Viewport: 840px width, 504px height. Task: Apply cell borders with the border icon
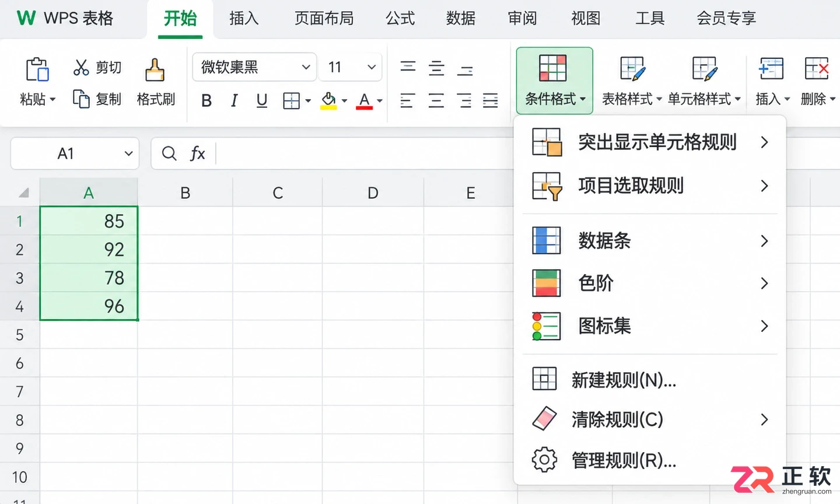291,101
